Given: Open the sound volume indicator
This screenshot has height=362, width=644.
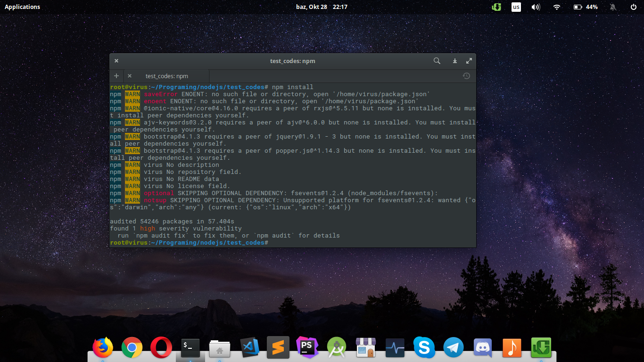Looking at the screenshot, I should 536,7.
